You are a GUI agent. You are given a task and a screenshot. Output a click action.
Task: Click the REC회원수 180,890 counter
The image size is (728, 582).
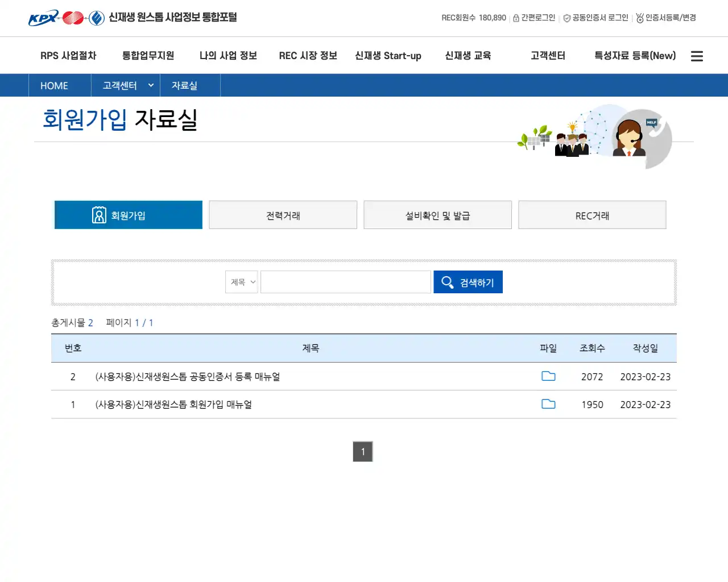click(474, 18)
